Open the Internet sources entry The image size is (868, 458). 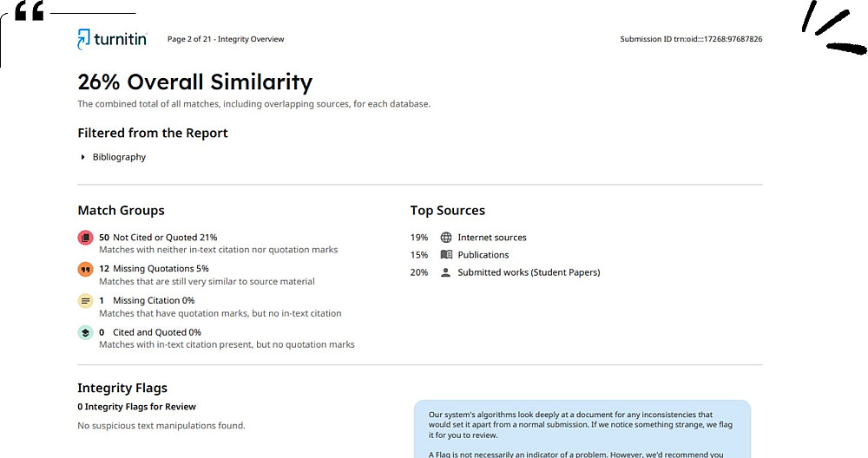tap(492, 238)
